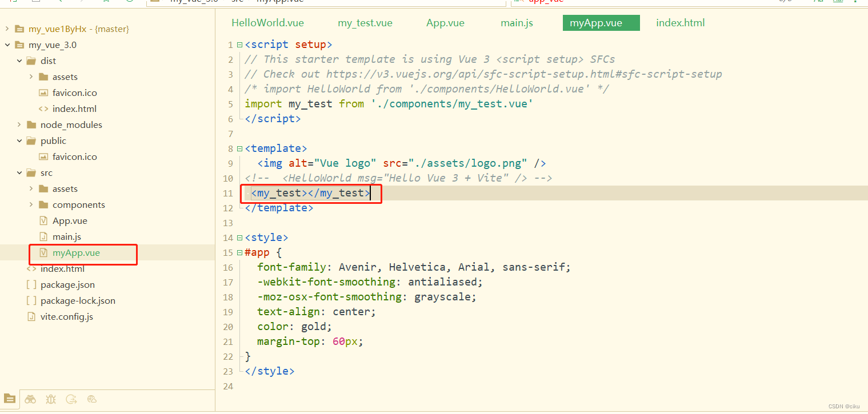
Task: Click the font-family declaration on line 16
Action: coord(414,267)
